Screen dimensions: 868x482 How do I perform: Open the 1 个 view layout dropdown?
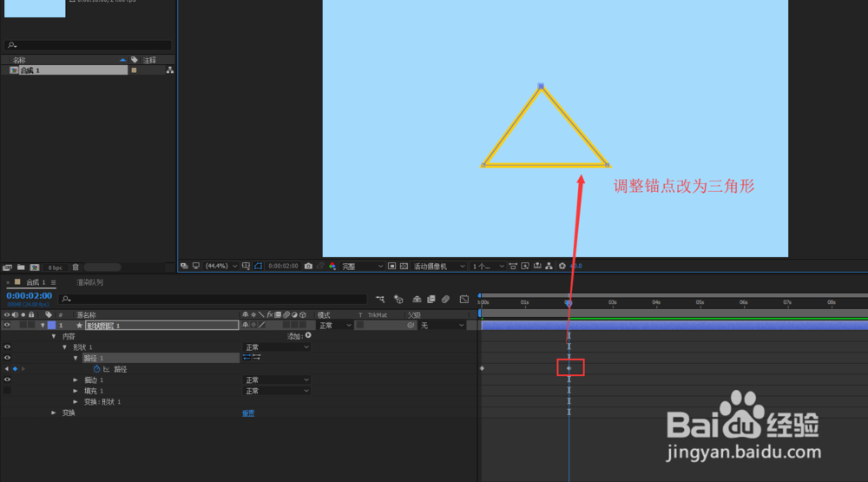click(488, 267)
